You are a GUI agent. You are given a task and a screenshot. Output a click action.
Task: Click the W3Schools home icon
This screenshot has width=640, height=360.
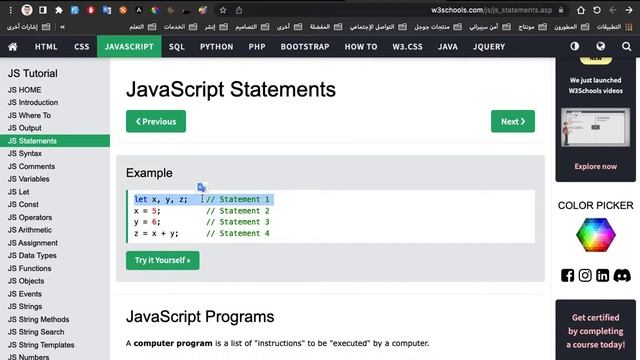coord(13,47)
